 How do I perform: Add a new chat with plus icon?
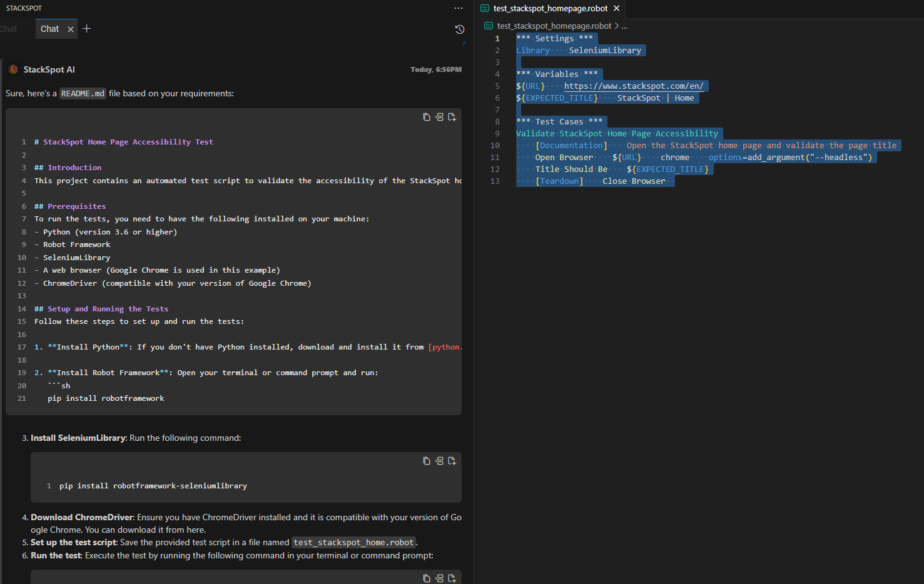click(x=87, y=29)
